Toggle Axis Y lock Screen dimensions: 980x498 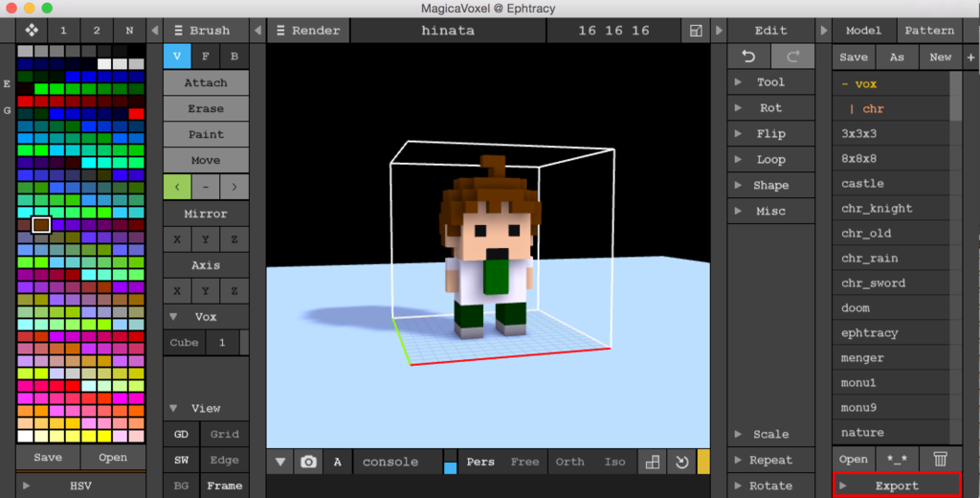pos(206,291)
